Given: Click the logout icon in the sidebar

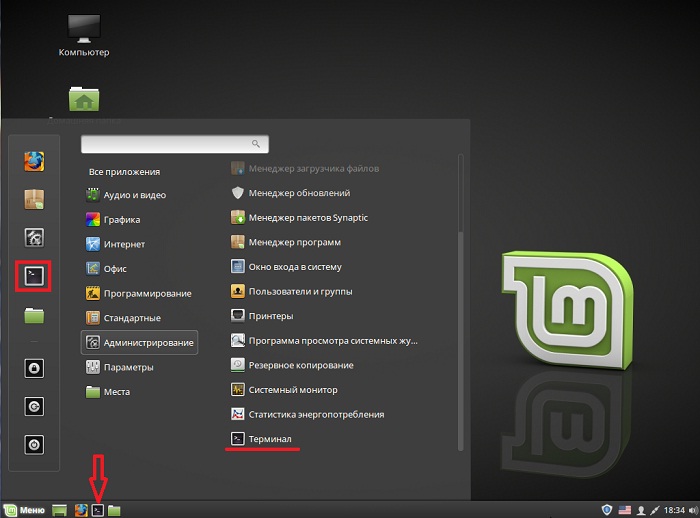Looking at the screenshot, I should (34, 406).
